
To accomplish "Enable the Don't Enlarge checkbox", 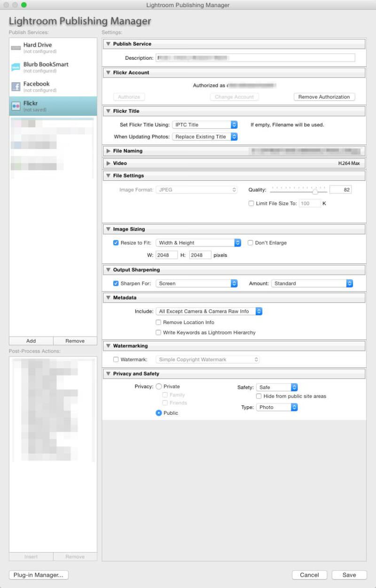I will pos(250,243).
